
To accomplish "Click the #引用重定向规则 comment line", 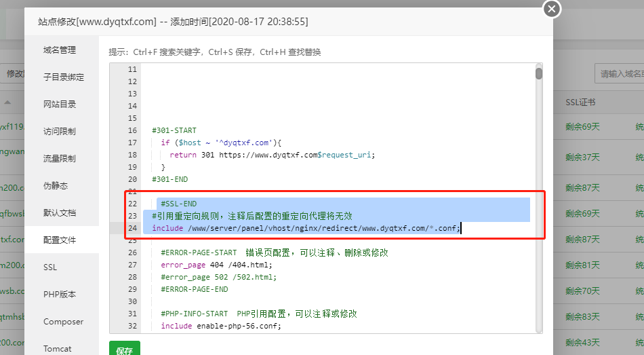I will (x=252, y=216).
